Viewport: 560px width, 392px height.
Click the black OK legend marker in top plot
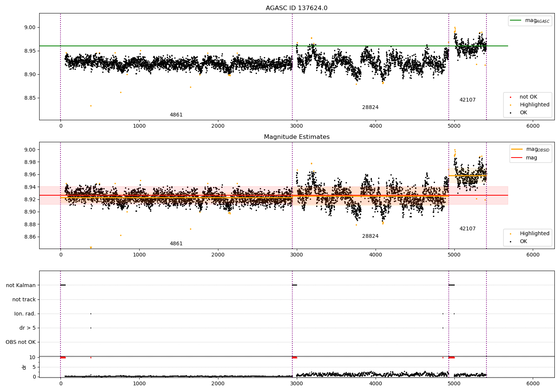pos(510,113)
